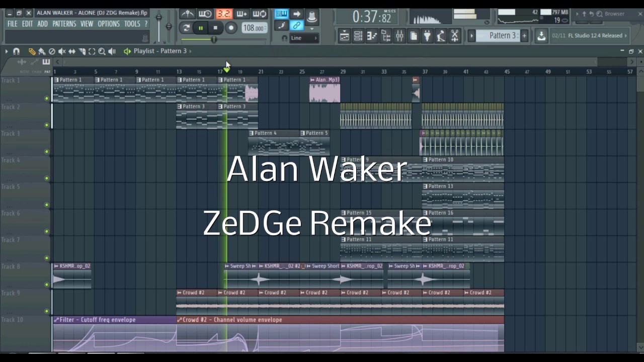The width and height of the screenshot is (644, 362).
Task: Select the playlist paint brush tool
Action: pos(42,51)
